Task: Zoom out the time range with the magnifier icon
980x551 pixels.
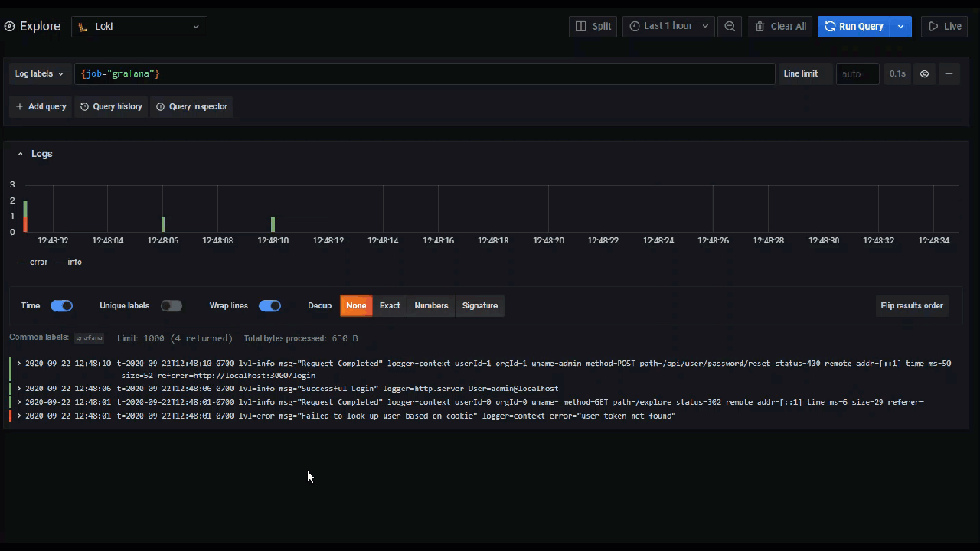Action: pos(729,26)
